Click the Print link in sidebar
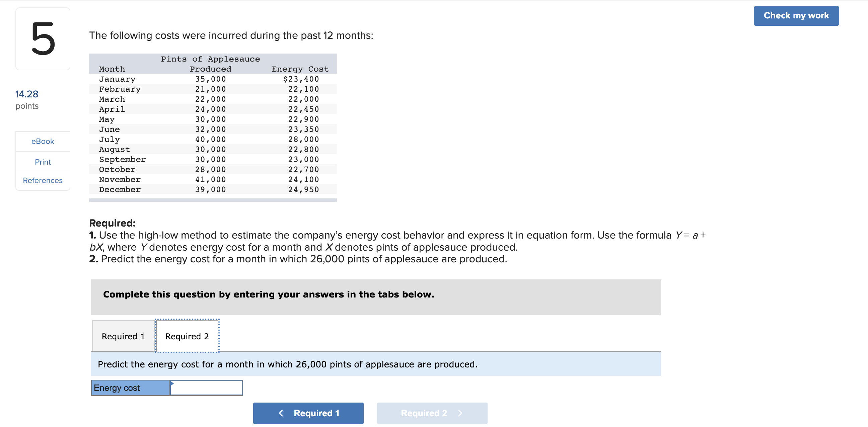868x427 pixels. [x=43, y=162]
